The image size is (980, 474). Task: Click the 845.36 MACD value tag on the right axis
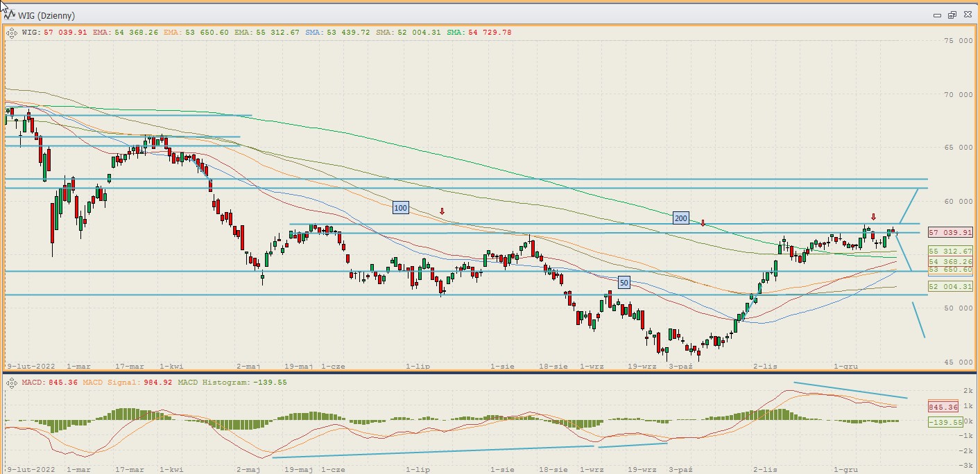pos(942,407)
